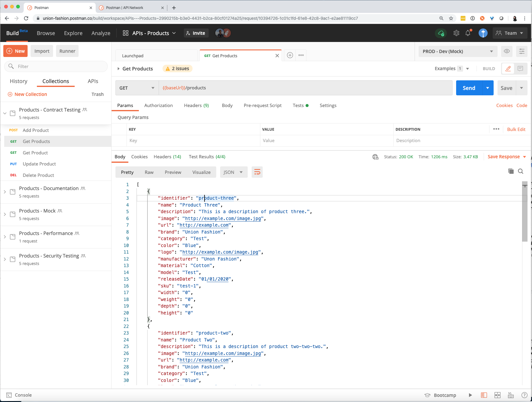
Task: Expand the Products - Security Testing collection
Action: (x=5, y=259)
